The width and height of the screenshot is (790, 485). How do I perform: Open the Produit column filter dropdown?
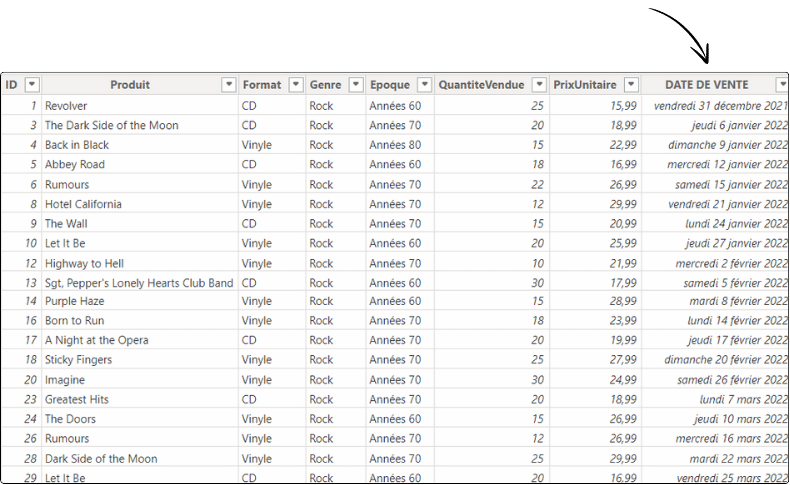tap(229, 85)
